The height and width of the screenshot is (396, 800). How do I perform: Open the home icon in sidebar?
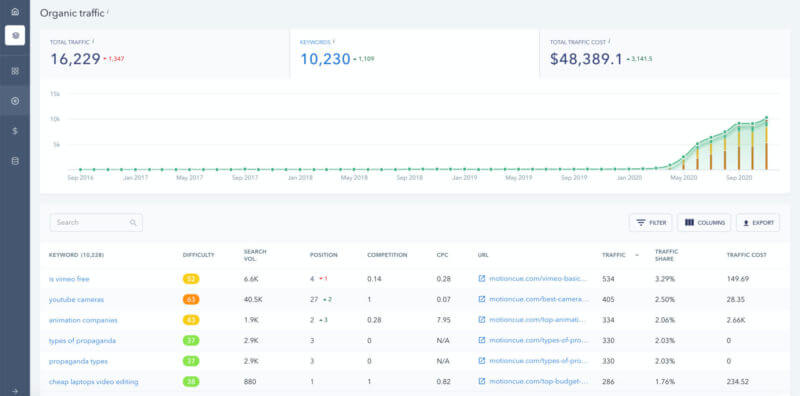(15, 11)
